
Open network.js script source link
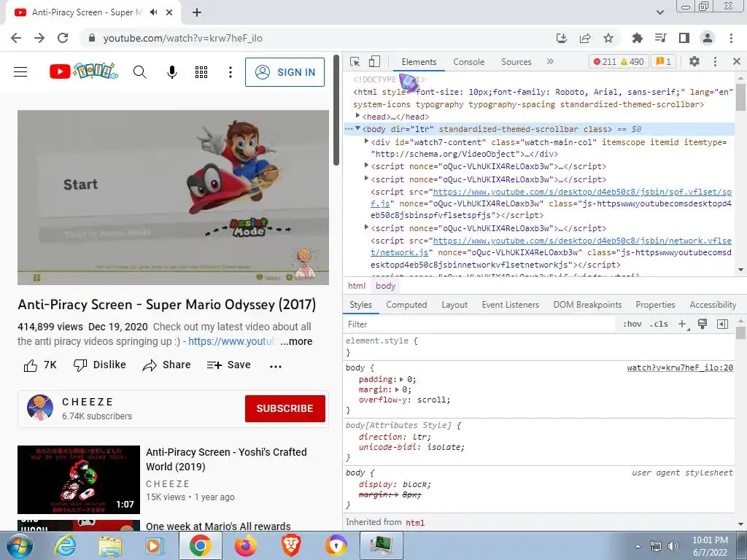tap(551, 246)
